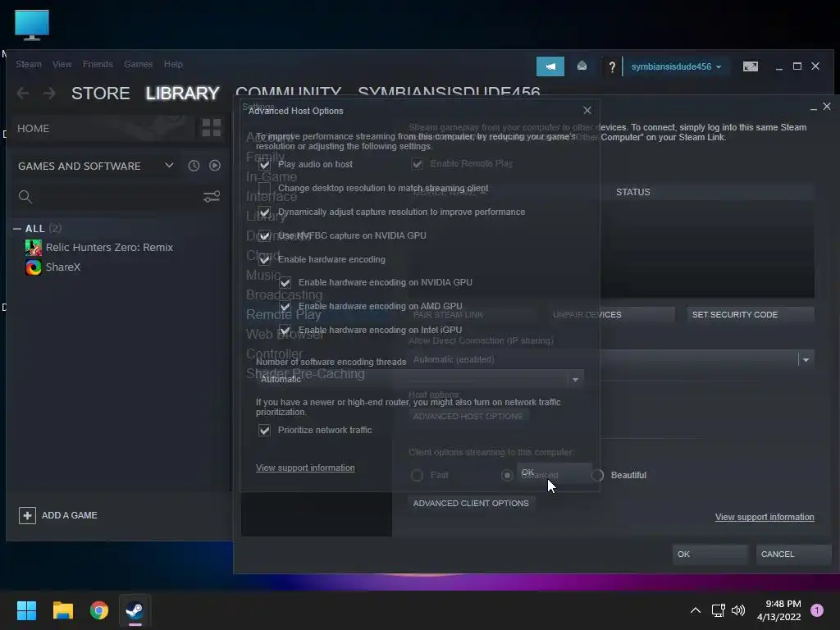Select ShareX in the library list
The height and width of the screenshot is (630, 840).
(62, 267)
